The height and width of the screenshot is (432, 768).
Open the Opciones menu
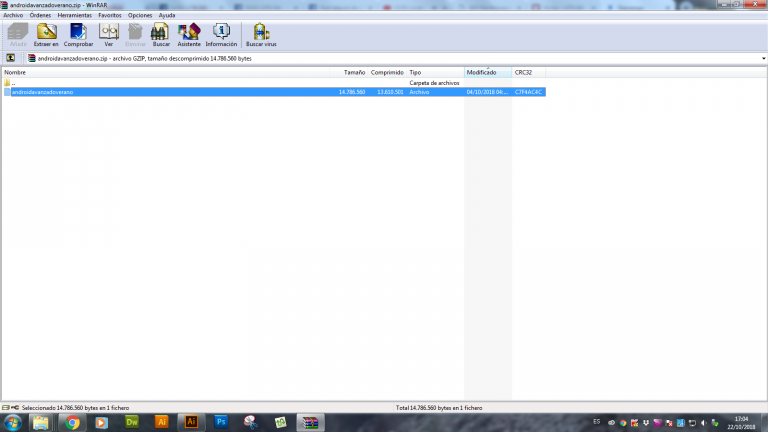(x=140, y=15)
